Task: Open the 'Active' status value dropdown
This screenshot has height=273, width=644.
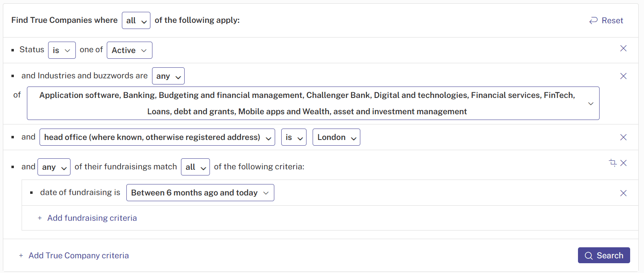Action: point(130,50)
